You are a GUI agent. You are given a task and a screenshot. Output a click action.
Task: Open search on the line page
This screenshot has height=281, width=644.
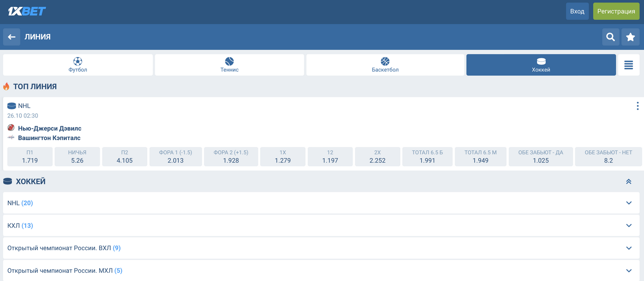[x=610, y=37]
